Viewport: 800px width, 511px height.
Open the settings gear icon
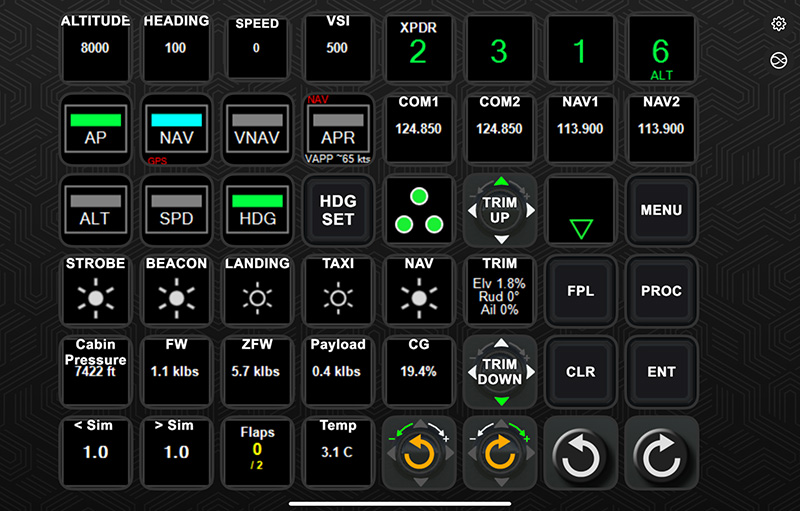coord(778,24)
